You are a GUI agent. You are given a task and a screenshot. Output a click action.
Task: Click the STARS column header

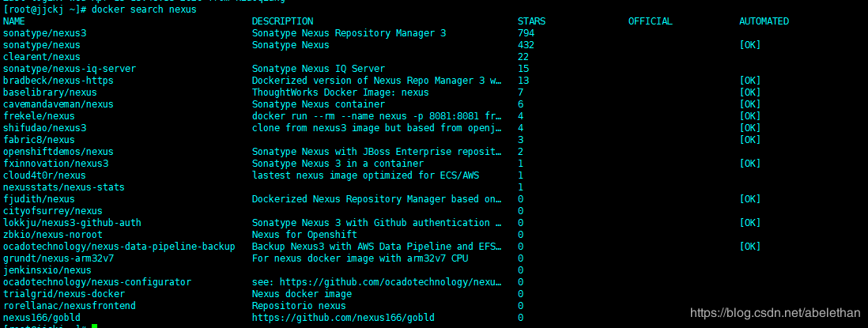pos(531,21)
